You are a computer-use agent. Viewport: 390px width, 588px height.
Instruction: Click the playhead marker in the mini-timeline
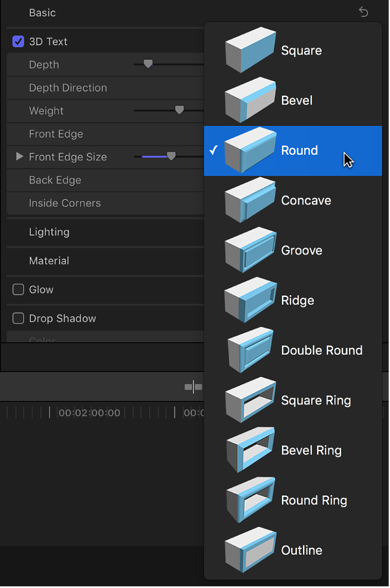(193, 387)
